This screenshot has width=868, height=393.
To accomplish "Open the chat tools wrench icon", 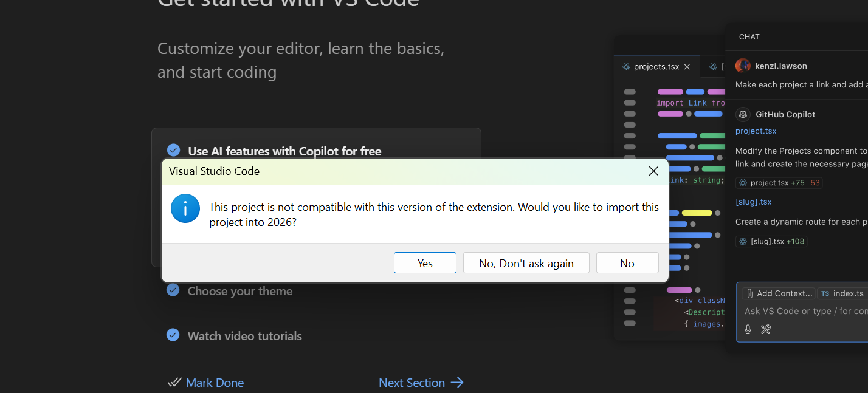I will click(766, 329).
